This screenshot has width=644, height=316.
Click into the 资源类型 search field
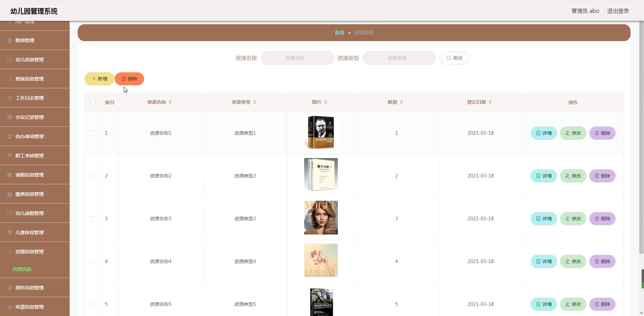click(399, 58)
